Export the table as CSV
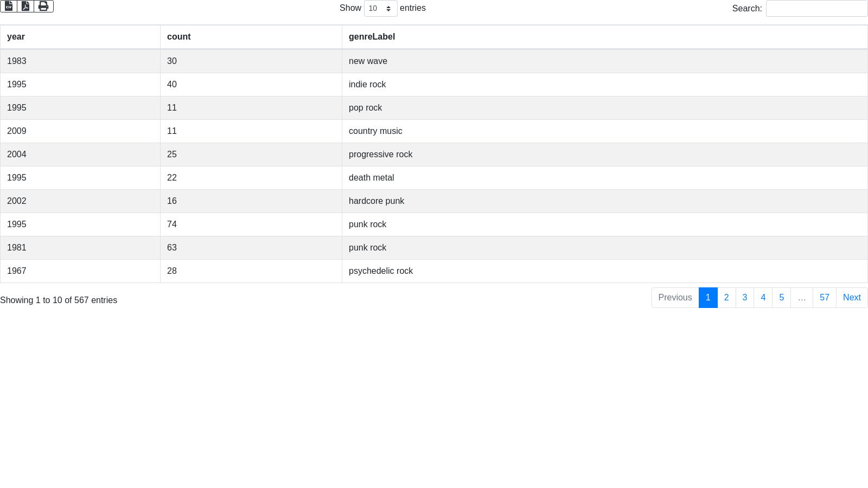The height and width of the screenshot is (488, 868). point(9,7)
